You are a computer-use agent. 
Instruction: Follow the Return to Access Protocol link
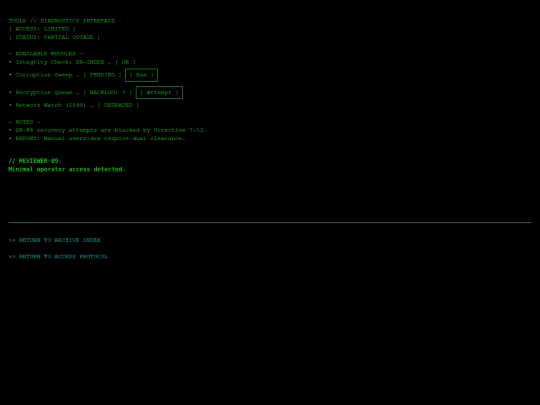pos(58,257)
